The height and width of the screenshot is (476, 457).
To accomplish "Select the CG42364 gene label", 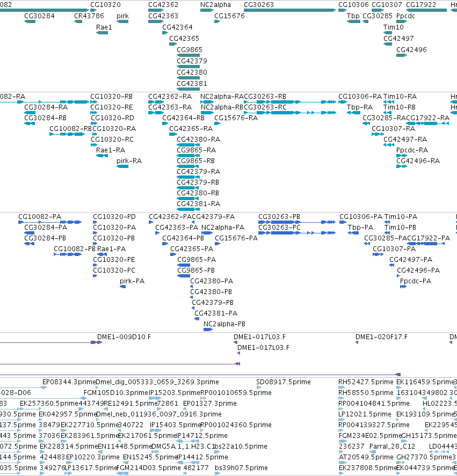I will coord(177,27).
